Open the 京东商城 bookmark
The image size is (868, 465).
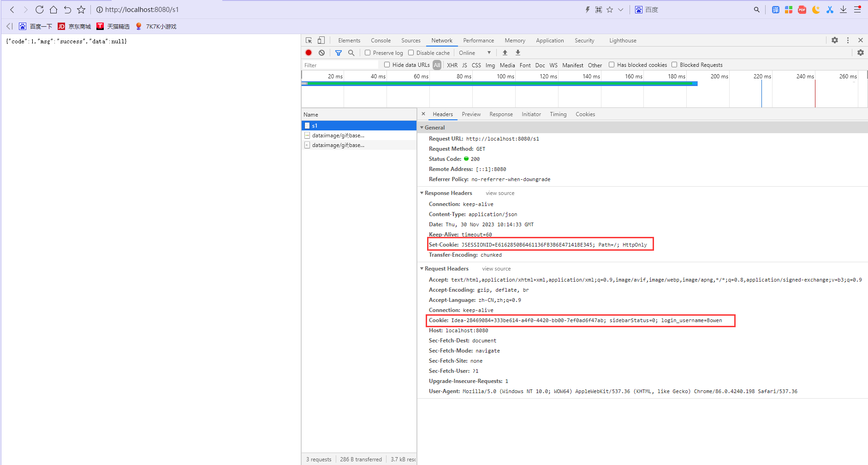[x=74, y=26]
